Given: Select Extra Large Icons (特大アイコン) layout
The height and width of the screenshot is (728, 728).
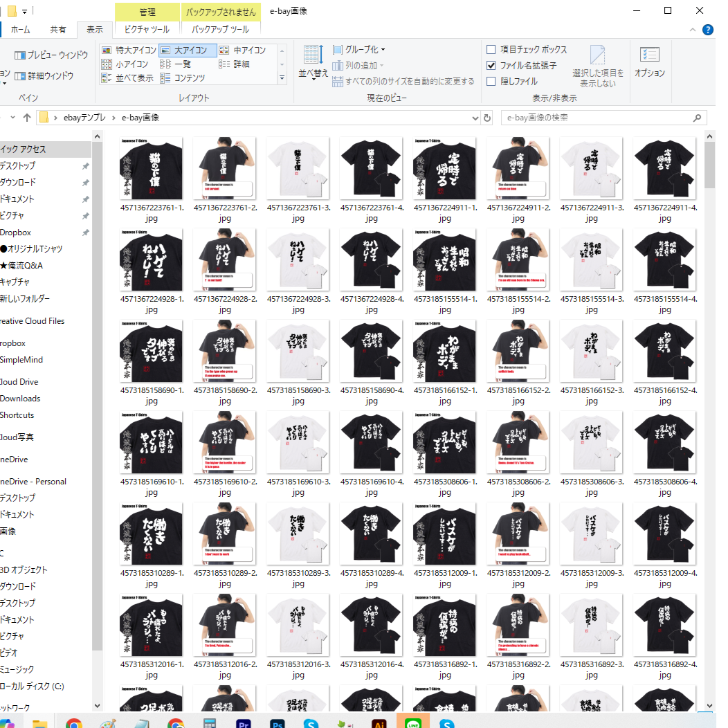Looking at the screenshot, I should click(129, 50).
